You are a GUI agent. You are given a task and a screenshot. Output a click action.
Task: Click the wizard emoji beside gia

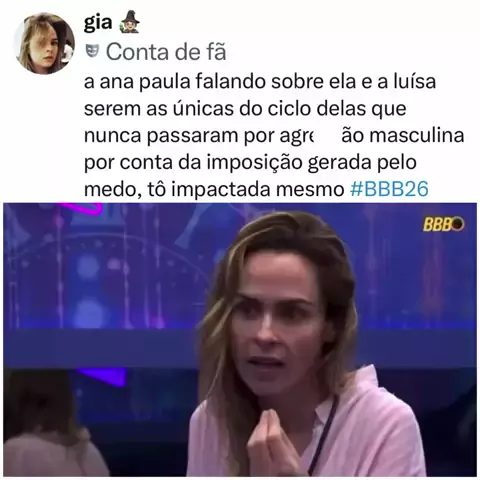click(x=128, y=23)
